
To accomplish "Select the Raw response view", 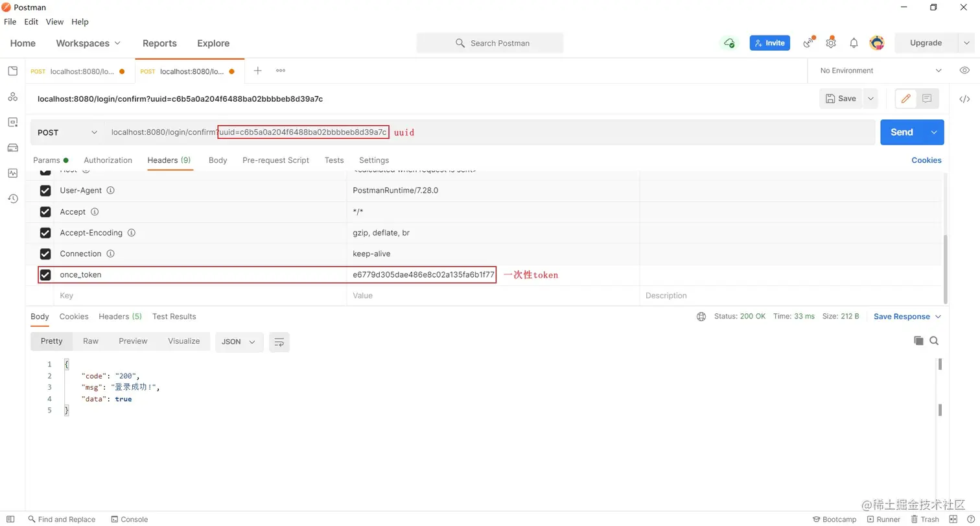I will tap(91, 341).
